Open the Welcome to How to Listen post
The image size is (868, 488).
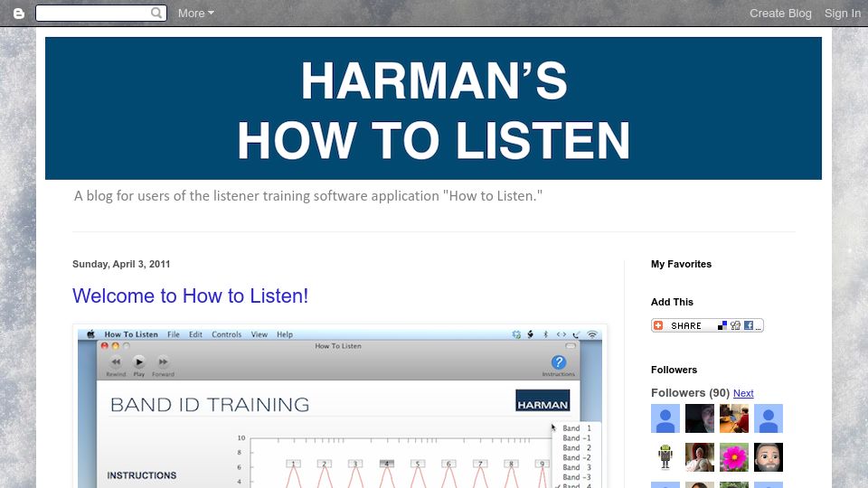tap(190, 296)
